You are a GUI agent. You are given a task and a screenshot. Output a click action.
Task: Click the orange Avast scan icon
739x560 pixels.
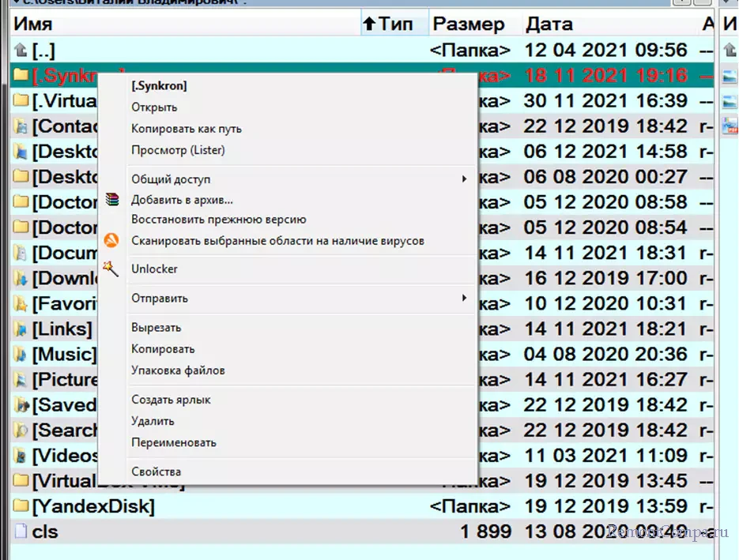[112, 240]
